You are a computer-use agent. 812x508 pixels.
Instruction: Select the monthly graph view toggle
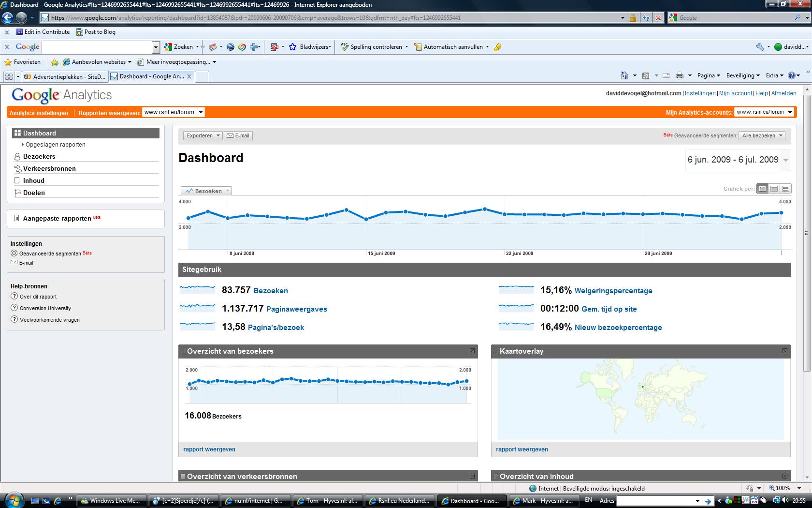(786, 189)
